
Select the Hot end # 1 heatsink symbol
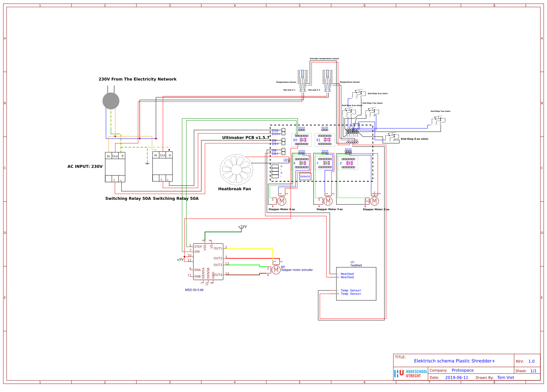coord(302,77)
